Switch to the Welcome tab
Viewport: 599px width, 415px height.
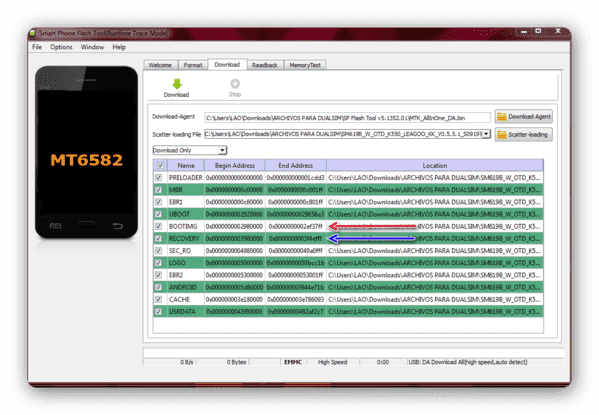point(160,65)
